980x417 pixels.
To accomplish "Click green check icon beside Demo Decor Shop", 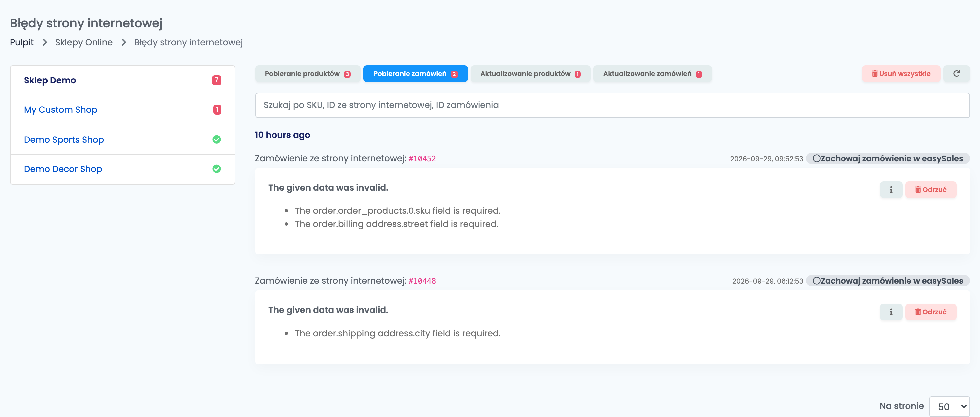I will (x=216, y=169).
